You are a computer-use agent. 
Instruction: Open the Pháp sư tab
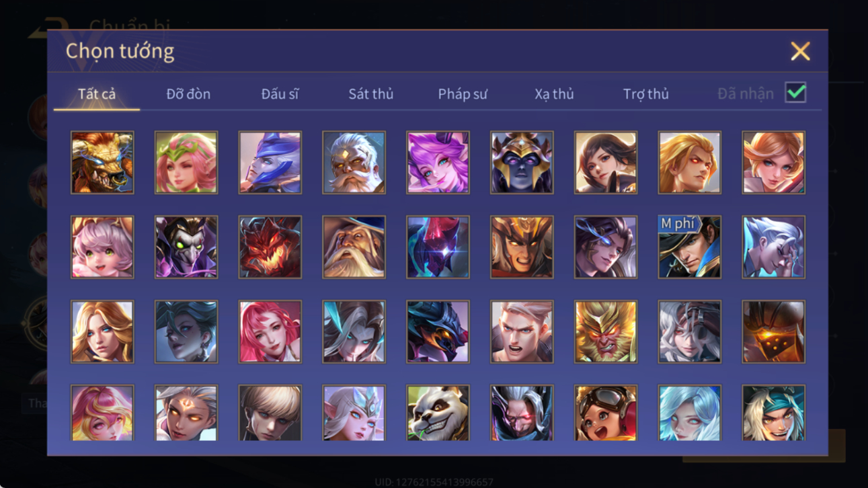coord(463,94)
